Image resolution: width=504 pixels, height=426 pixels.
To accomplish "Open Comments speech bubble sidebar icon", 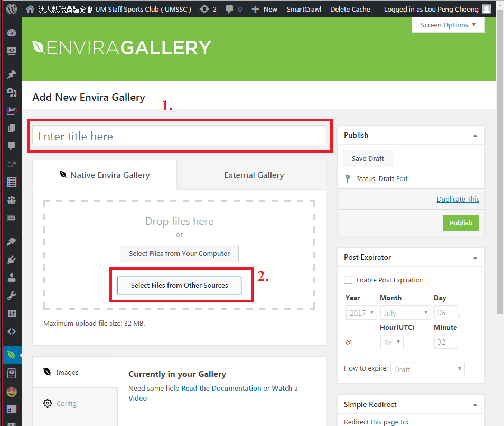I will 12,146.
